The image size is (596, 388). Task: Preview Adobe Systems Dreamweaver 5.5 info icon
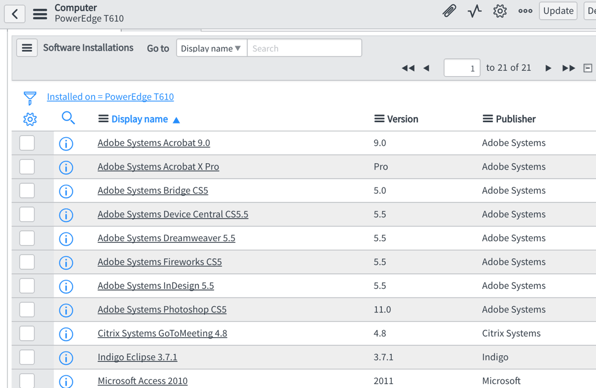coord(66,239)
